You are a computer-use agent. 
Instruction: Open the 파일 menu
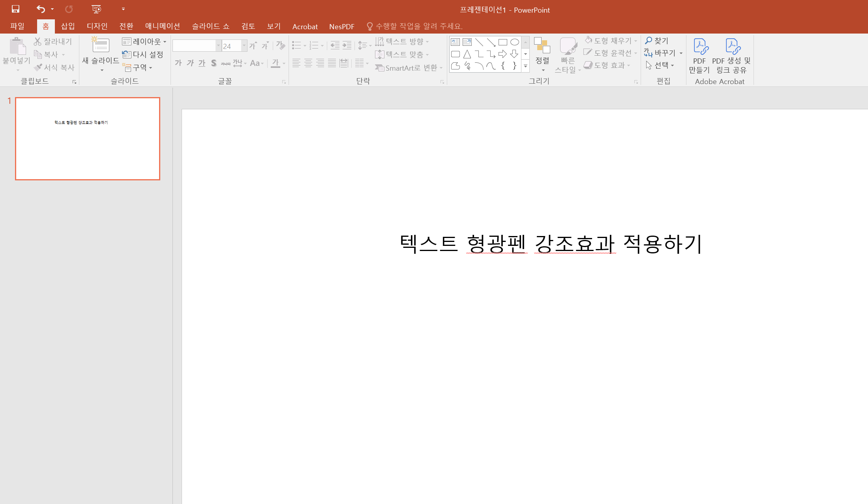tap(17, 26)
